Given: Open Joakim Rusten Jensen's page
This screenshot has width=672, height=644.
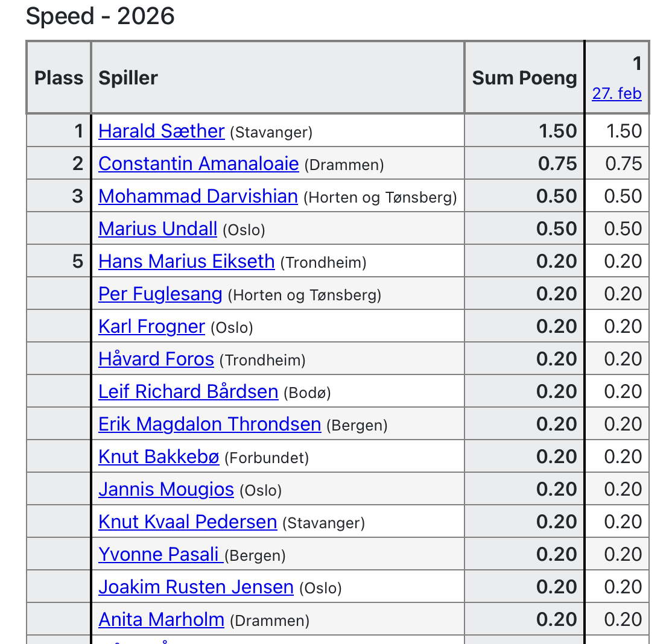Looking at the screenshot, I should [196, 587].
